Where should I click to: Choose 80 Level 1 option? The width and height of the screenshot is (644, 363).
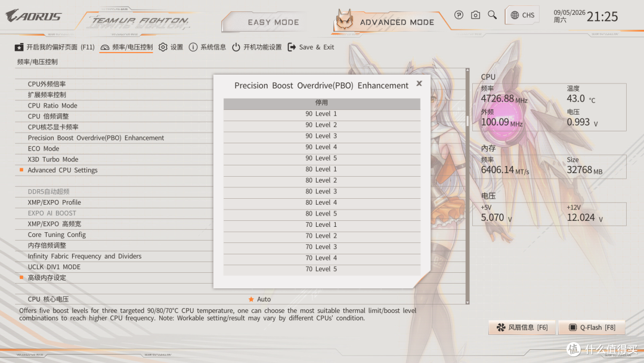point(321,170)
